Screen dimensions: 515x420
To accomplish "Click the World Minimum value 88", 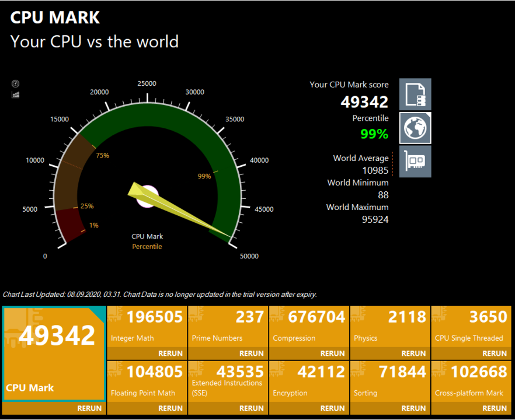I will (x=383, y=195).
